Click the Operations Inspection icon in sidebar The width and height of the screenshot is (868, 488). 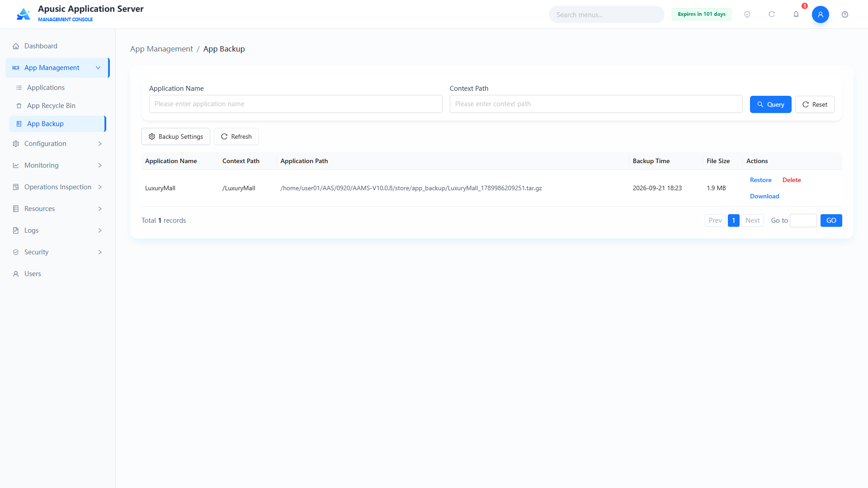pos(16,187)
